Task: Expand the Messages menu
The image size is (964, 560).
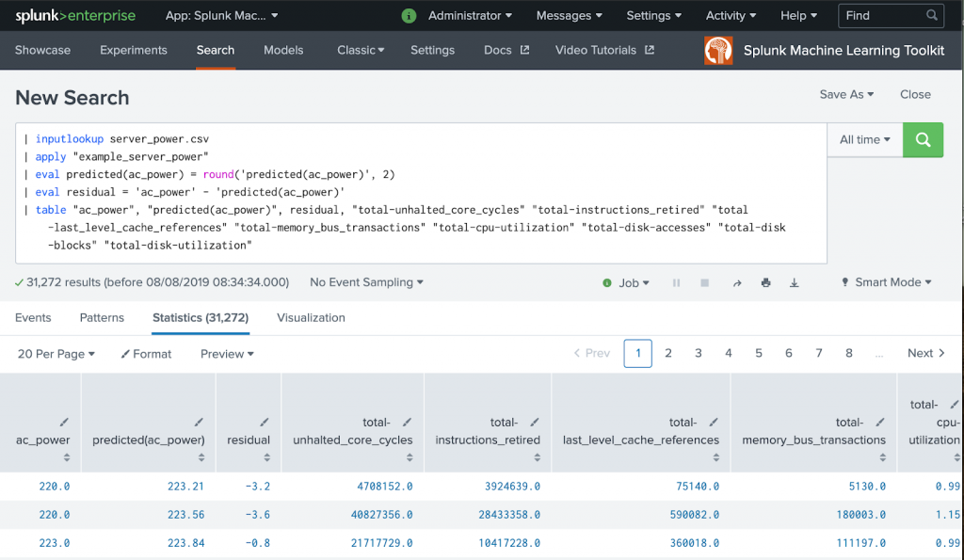Action: [569, 16]
